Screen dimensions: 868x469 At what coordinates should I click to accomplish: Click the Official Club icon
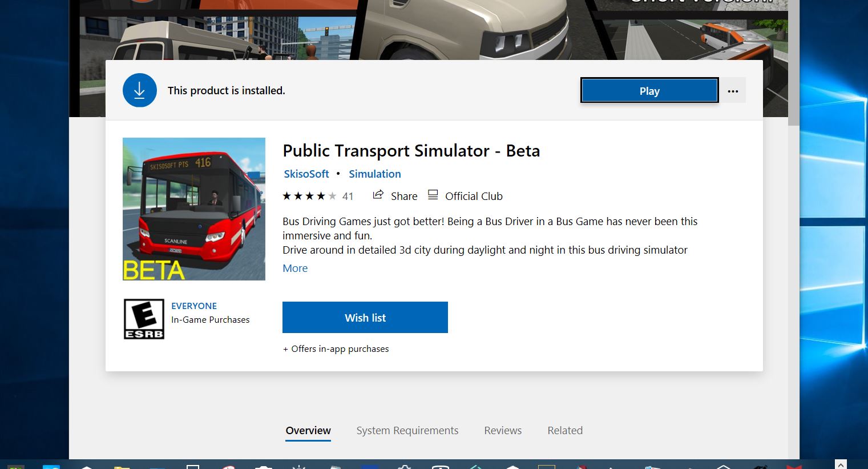[433, 195]
